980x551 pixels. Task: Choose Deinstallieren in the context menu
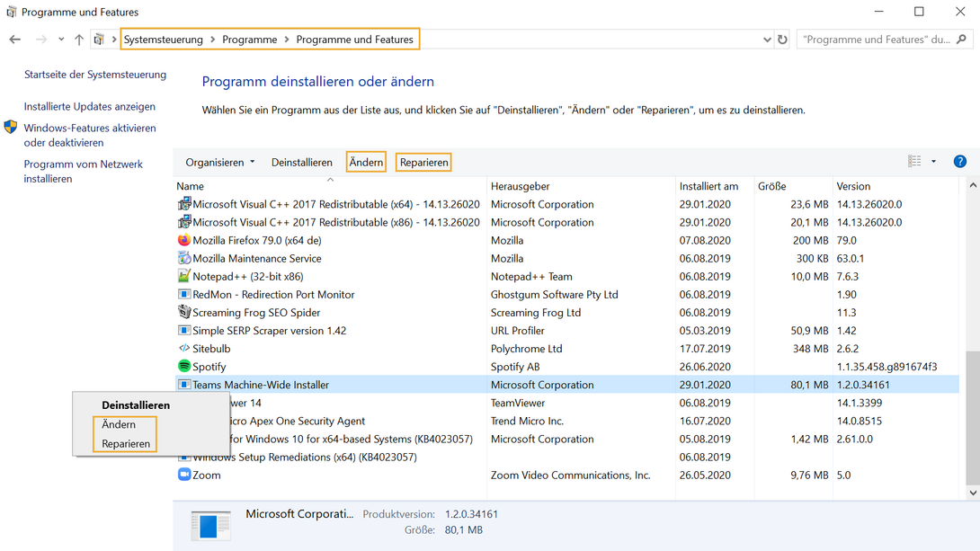[136, 405]
